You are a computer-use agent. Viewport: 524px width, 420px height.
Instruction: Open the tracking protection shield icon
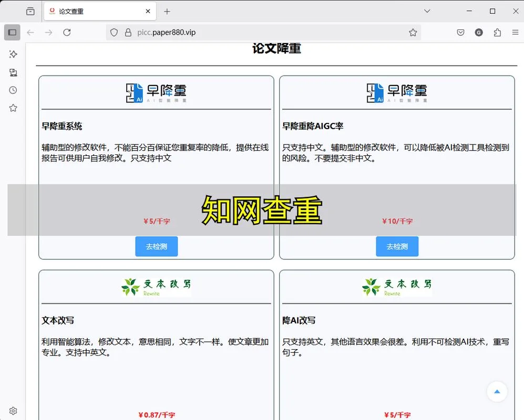114,33
